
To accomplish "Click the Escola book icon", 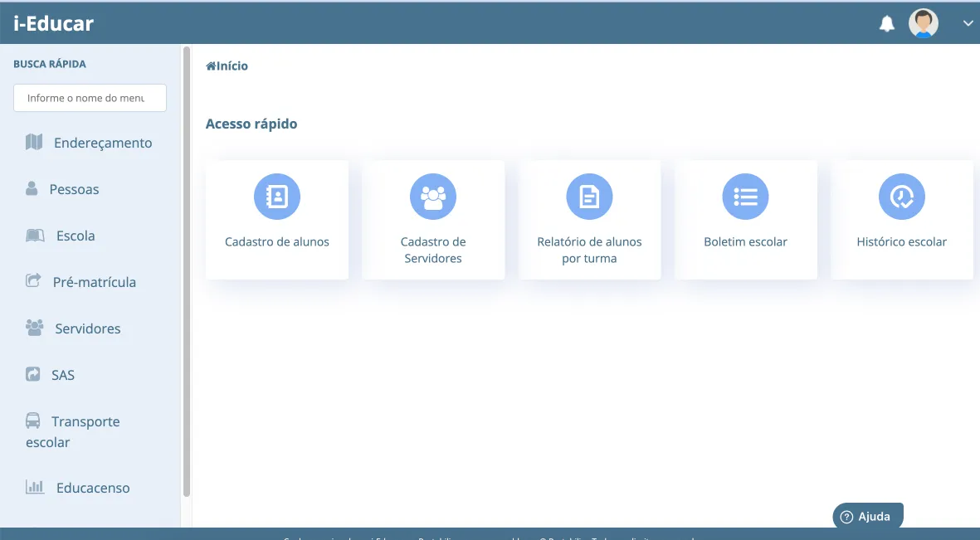I will [35, 235].
